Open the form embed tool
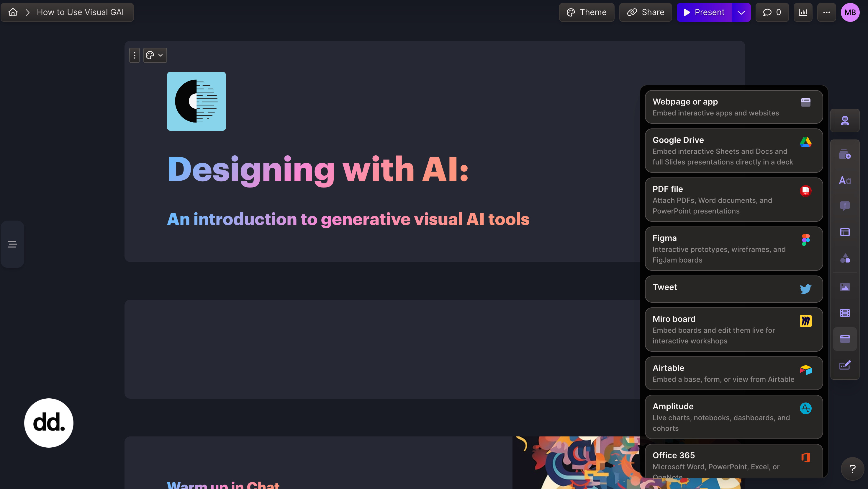868x489 pixels. 845,365
